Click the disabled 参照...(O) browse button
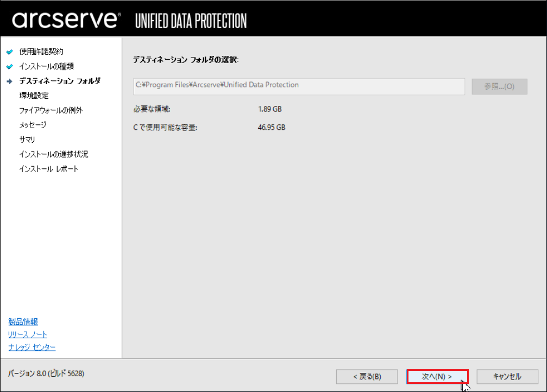Viewport: 547px width, 392px height. 499,86
